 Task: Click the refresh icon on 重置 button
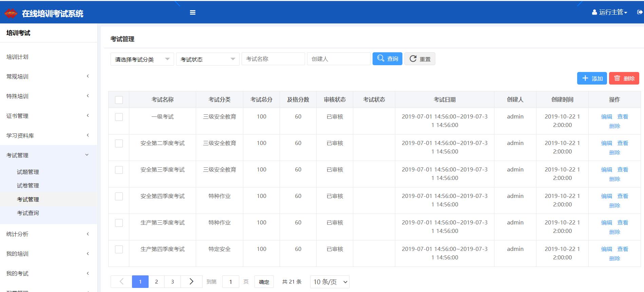[413, 58]
